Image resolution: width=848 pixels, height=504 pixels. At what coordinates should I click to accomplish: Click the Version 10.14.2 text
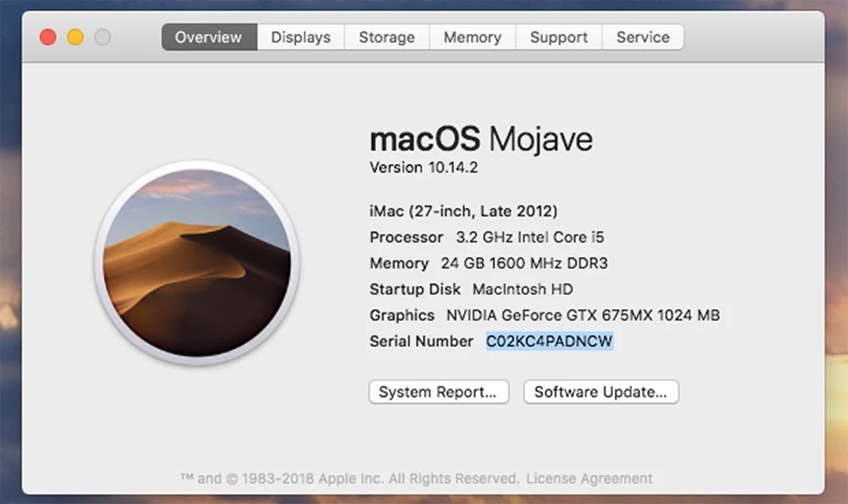423,167
